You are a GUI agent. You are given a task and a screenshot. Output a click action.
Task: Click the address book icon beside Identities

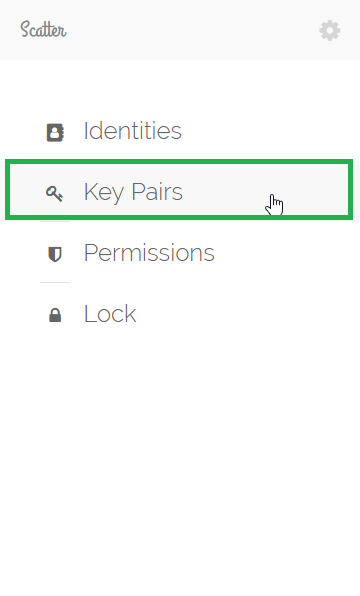[x=55, y=132]
